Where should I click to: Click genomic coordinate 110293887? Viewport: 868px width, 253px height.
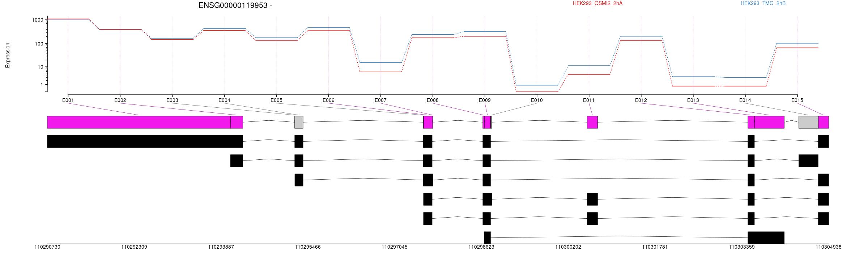click(x=221, y=247)
